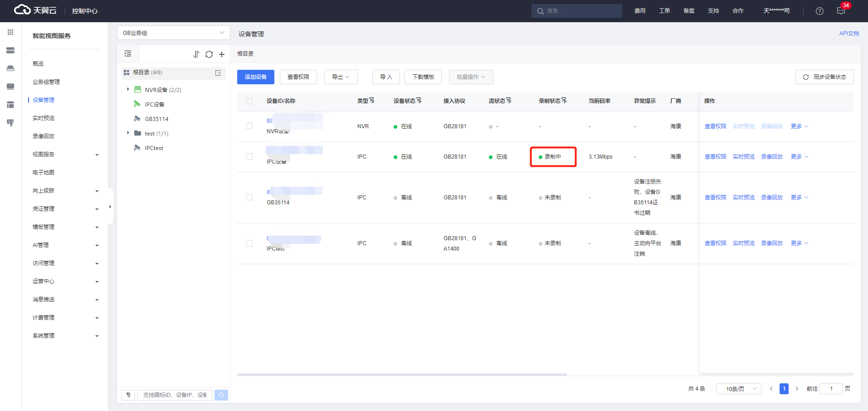Click the cloud host icon in left rail
This screenshot has height=411, width=868.
(x=10, y=68)
